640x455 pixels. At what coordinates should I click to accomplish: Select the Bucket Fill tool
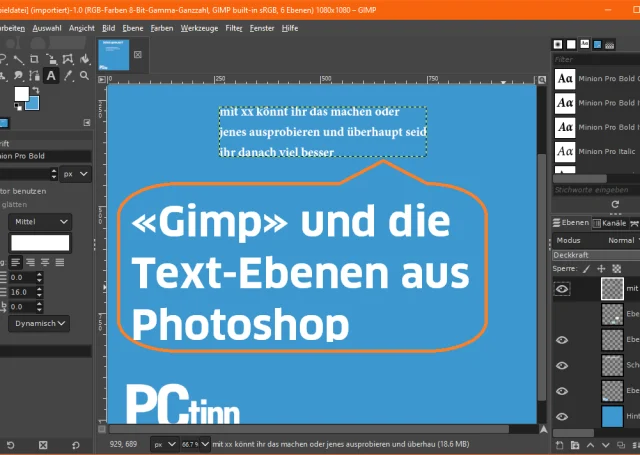click(84, 59)
